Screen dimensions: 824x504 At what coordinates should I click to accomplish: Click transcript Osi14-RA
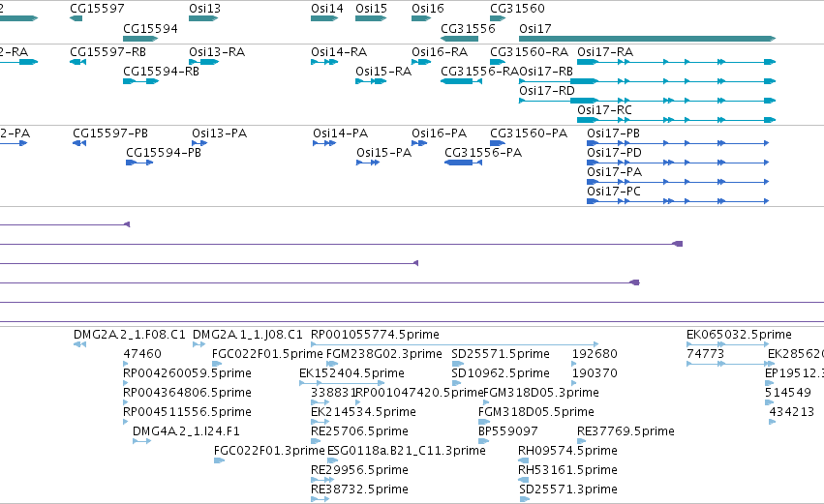(x=339, y=52)
